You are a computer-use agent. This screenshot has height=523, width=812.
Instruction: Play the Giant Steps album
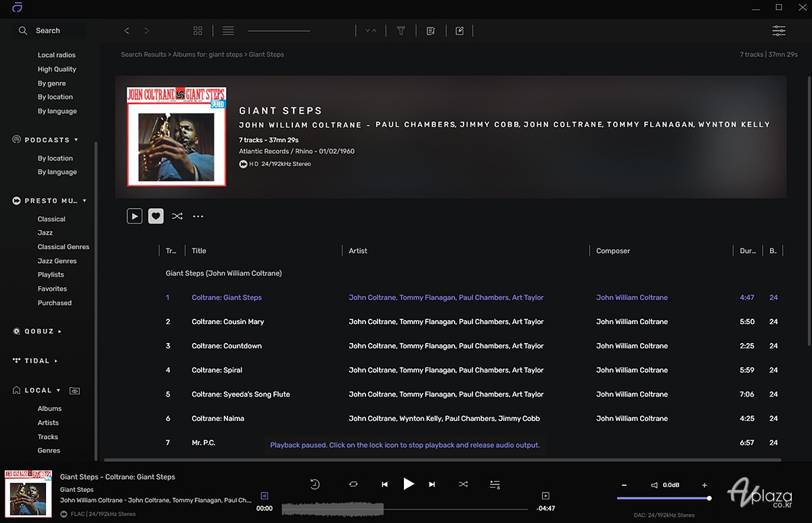135,217
